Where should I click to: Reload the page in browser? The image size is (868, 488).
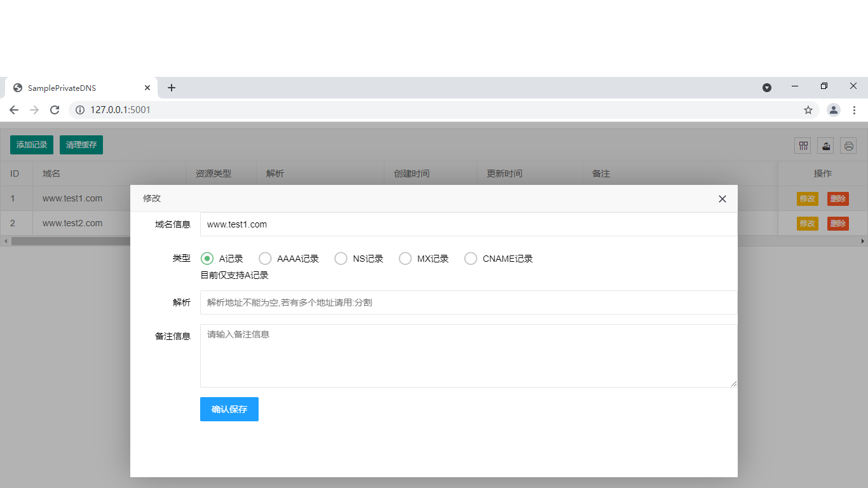point(55,110)
